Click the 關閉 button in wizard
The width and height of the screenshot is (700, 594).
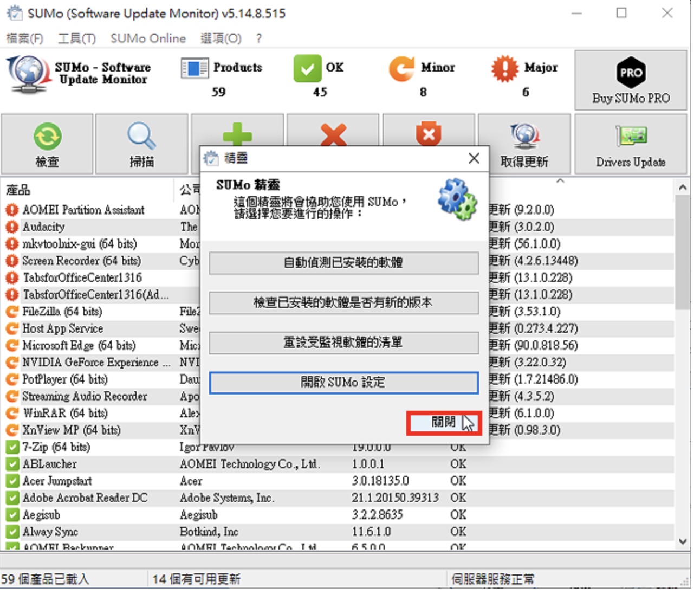(x=444, y=422)
